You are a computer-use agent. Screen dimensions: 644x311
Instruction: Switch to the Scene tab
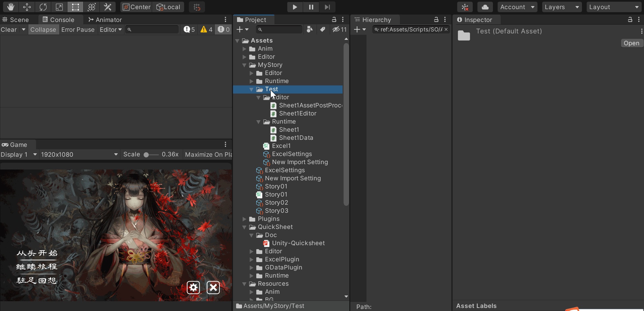pos(16,20)
